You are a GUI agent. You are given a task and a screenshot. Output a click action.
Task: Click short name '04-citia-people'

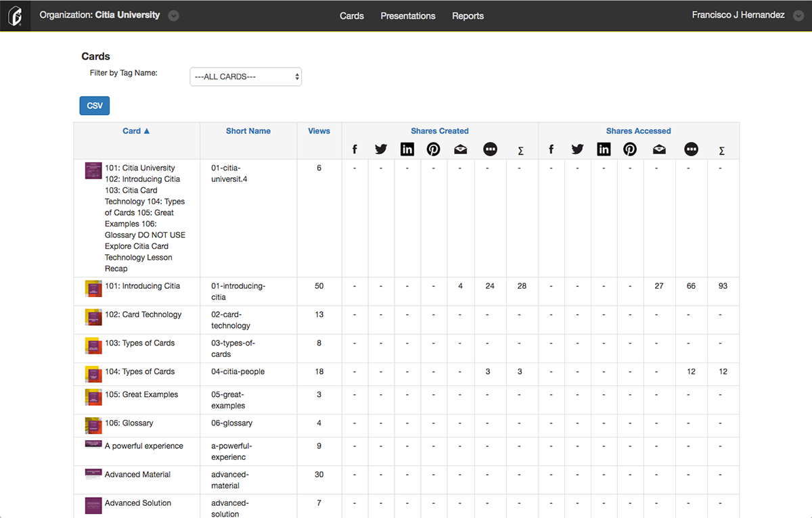click(x=238, y=371)
